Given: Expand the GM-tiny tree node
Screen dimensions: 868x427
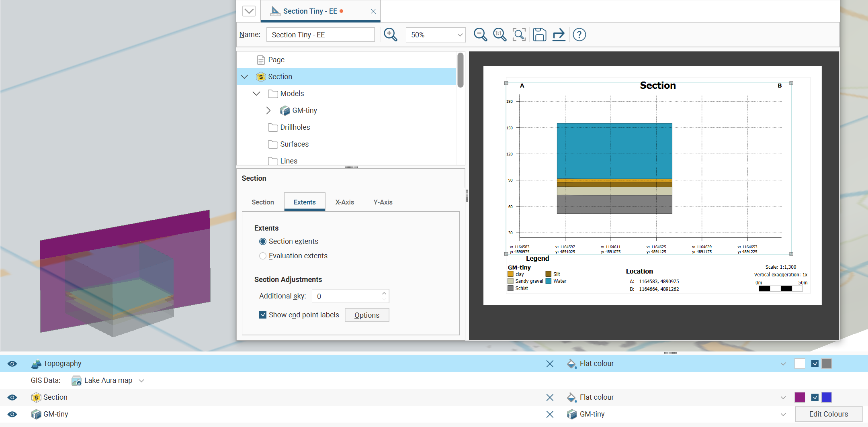Looking at the screenshot, I should click(x=268, y=110).
